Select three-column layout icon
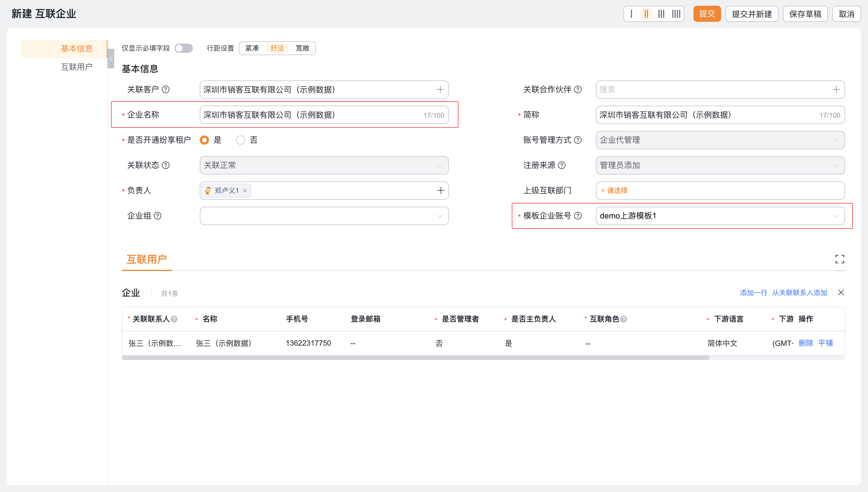Viewport: 868px width, 492px height. pos(661,14)
